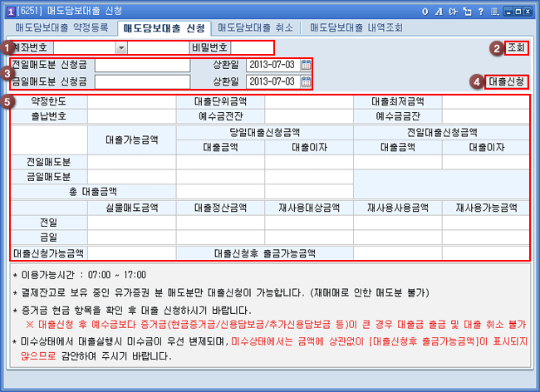Open the list menu icon in title bar
This screenshot has height=392, width=540.
click(493, 11)
